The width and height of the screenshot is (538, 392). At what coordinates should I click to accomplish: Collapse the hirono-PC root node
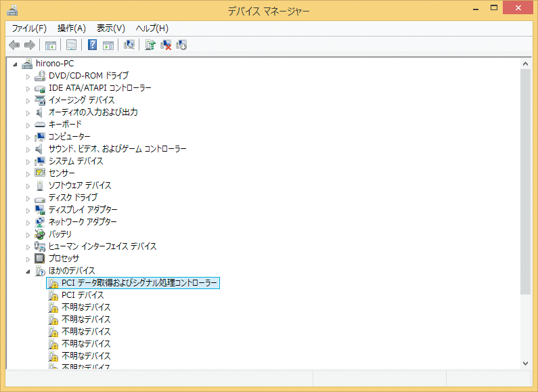tap(15, 64)
